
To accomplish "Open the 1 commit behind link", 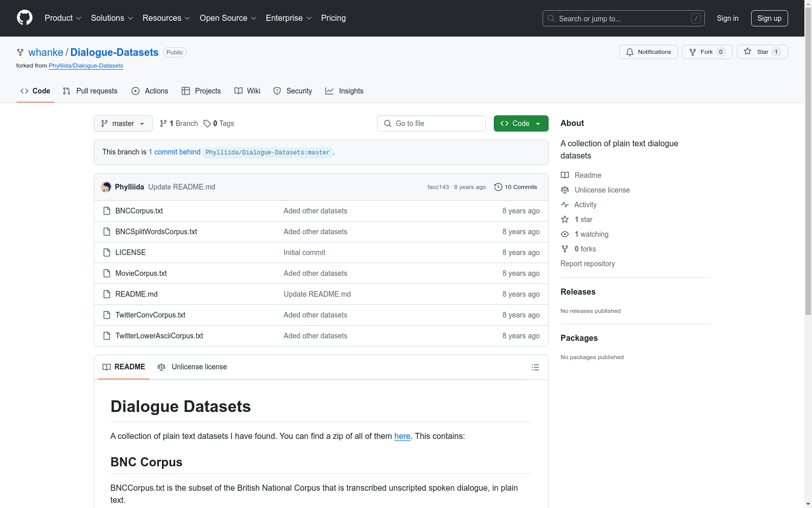I will (x=175, y=152).
